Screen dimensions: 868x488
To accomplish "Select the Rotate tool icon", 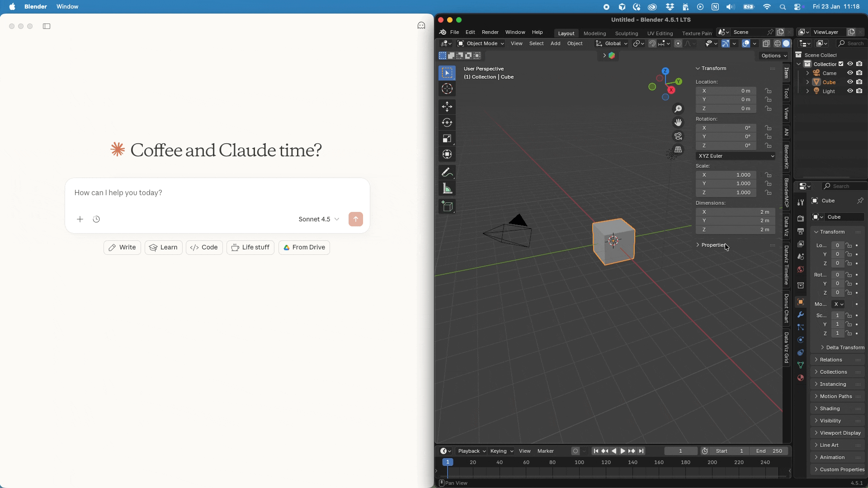I will [x=447, y=122].
